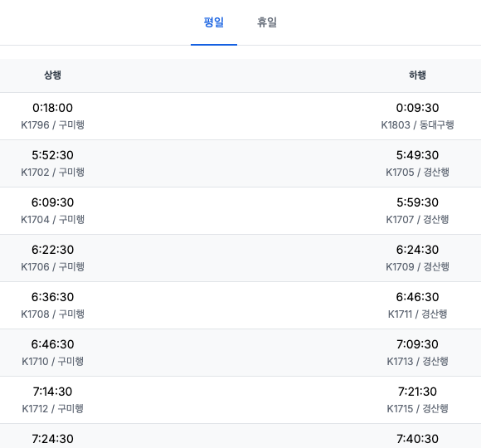Select the 6:22:30 departure time
The height and width of the screenshot is (448, 481).
pos(52,250)
